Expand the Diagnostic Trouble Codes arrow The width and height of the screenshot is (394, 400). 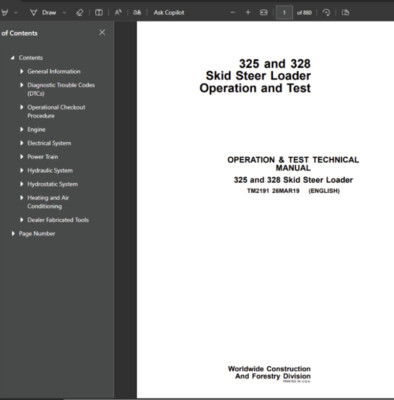click(x=21, y=85)
